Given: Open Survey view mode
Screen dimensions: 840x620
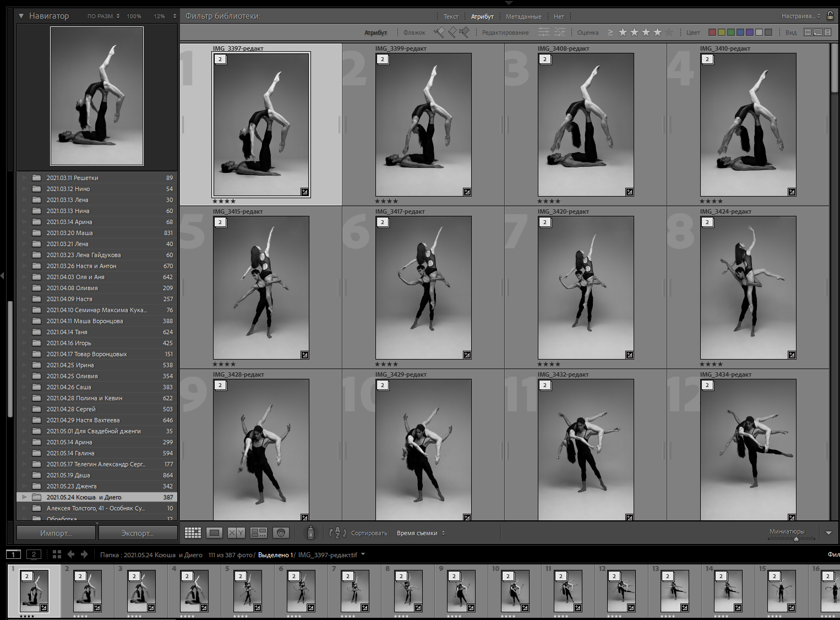Looking at the screenshot, I should point(258,532).
